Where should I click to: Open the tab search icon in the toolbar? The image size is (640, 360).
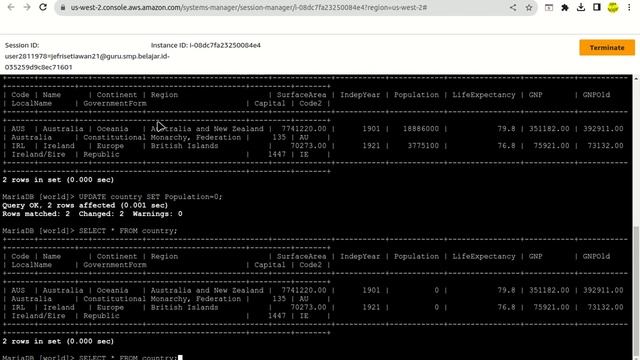(549, 7)
